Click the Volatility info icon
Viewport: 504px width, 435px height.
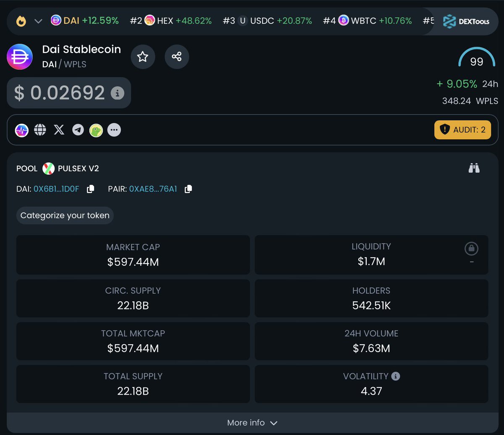tap(395, 376)
